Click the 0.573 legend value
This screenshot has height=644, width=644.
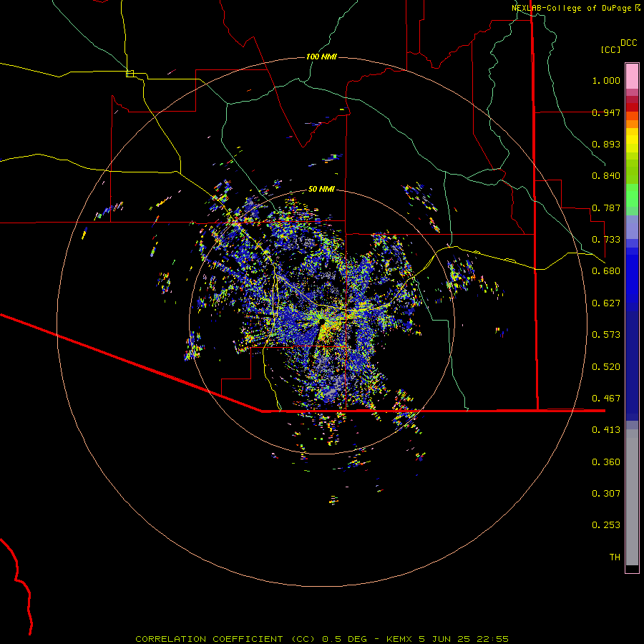pyautogui.click(x=606, y=335)
